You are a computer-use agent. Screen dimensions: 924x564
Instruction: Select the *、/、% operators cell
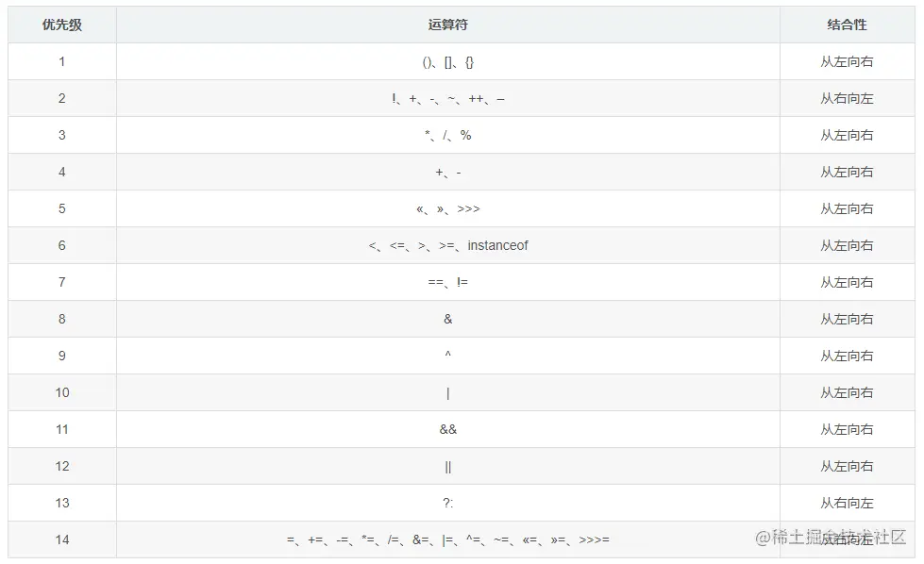pyautogui.click(x=447, y=135)
